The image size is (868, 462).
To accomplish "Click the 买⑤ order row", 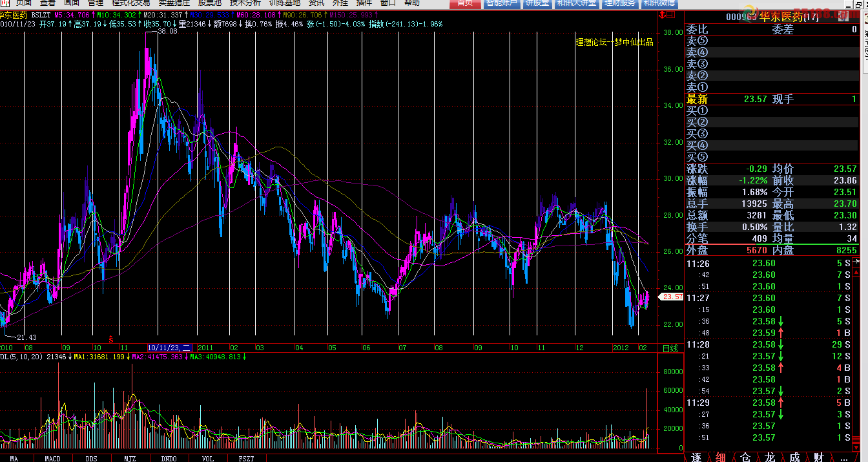I will point(772,158).
